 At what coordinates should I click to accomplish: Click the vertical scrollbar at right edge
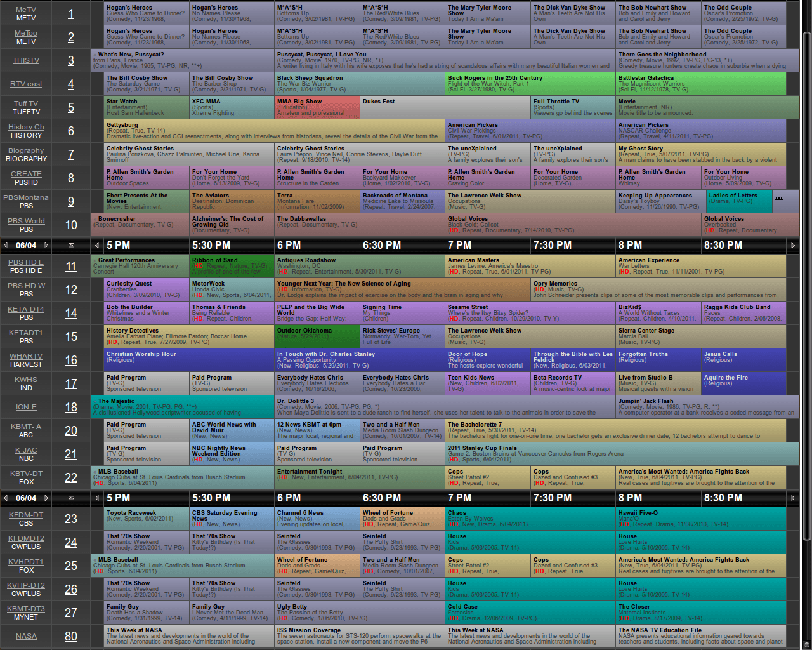[x=806, y=286]
